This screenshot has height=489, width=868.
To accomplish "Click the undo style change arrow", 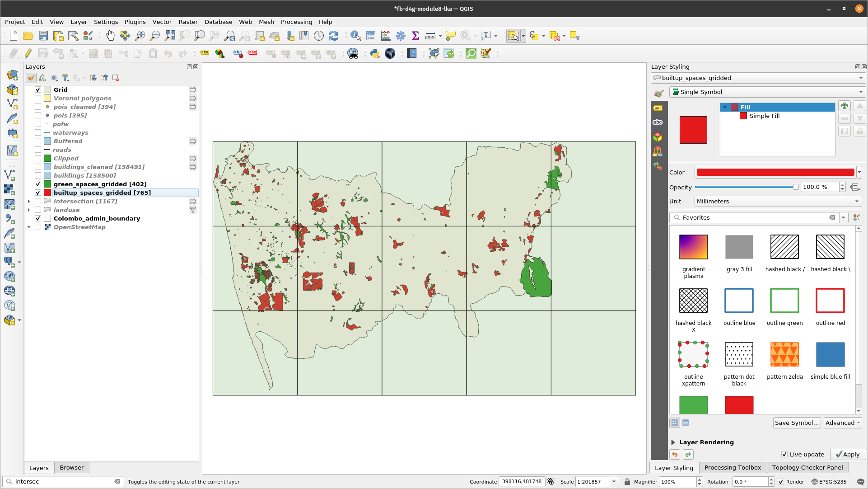I will click(675, 454).
